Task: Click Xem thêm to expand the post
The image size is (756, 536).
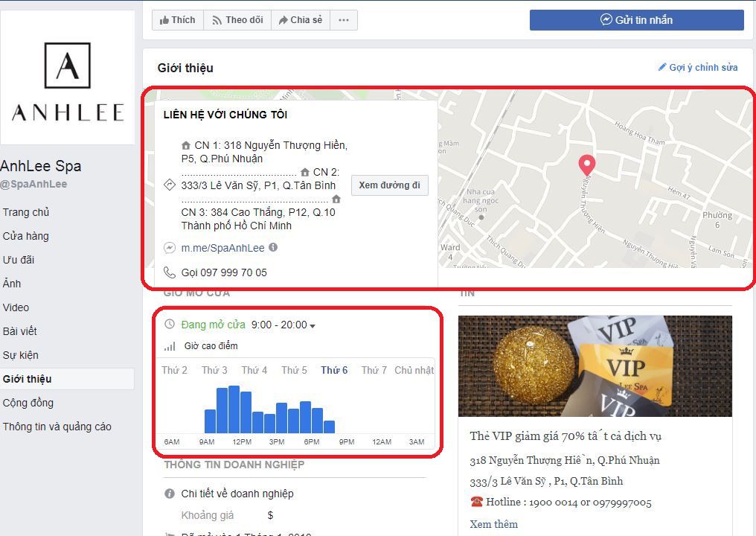Action: [494, 524]
